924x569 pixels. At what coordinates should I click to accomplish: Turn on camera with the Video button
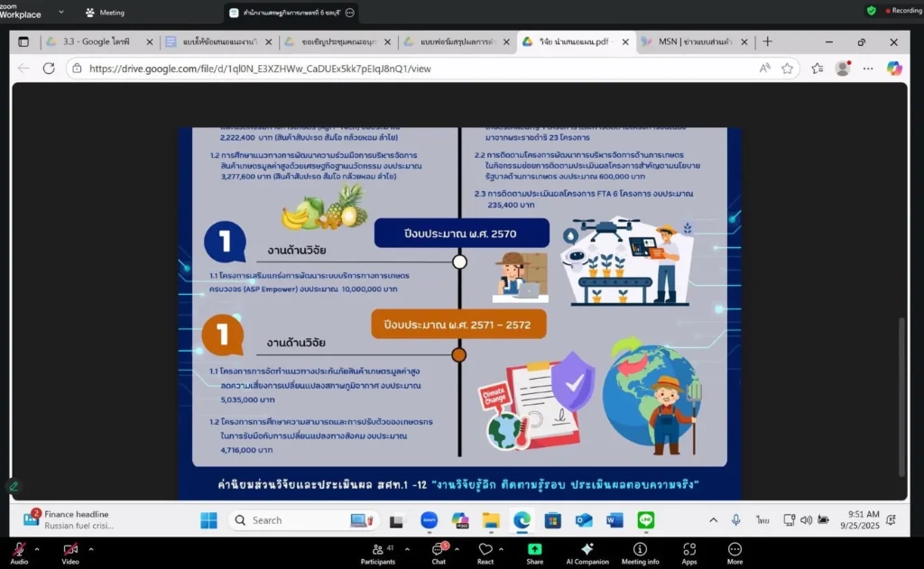point(70,550)
